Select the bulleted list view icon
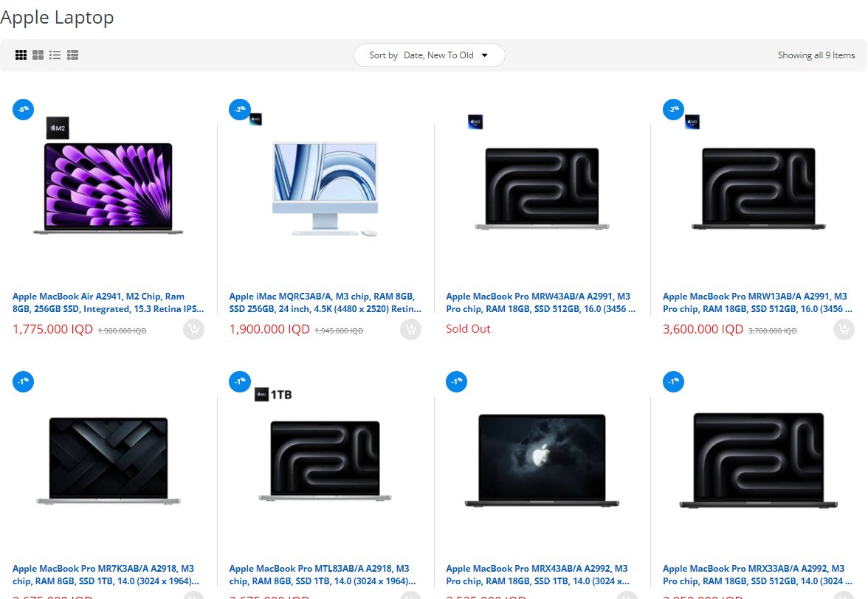Viewport: 868px width, 599px height. [55, 55]
